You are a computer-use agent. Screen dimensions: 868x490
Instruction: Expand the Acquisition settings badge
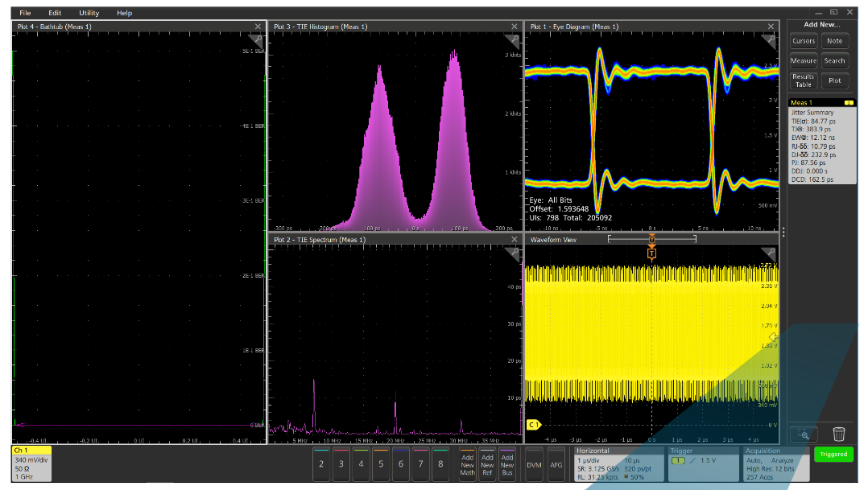pos(775,464)
